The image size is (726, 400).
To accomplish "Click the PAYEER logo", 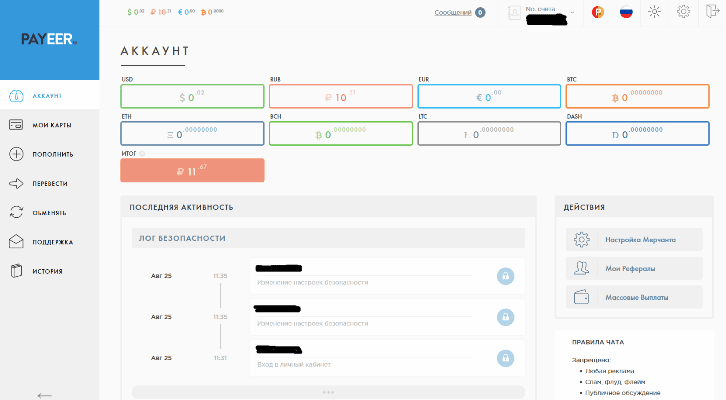I will coord(49,39).
